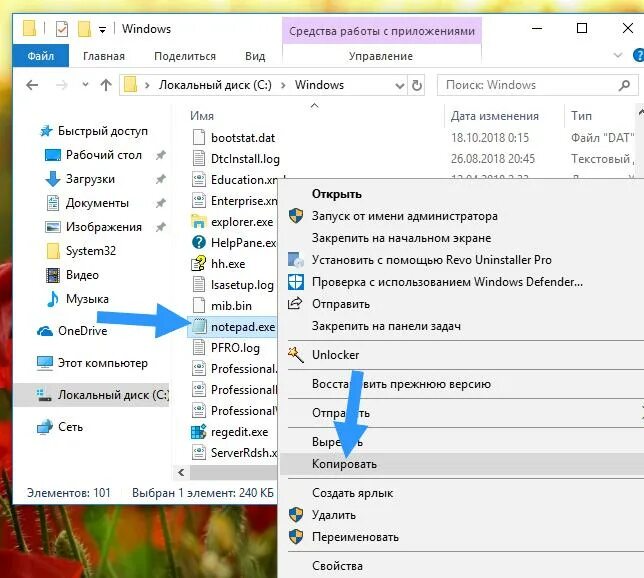Choose Открыть in the context menu
Image resolution: width=644 pixels, height=578 pixels.
click(336, 194)
